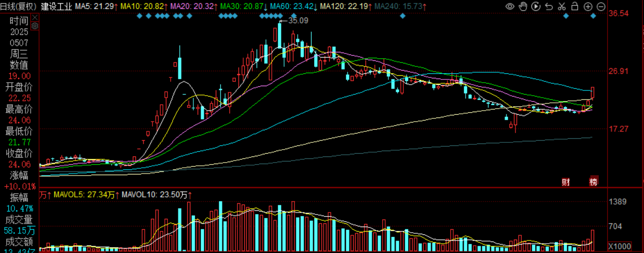
Task: Start chart replay with the play icon
Action: 536,7
